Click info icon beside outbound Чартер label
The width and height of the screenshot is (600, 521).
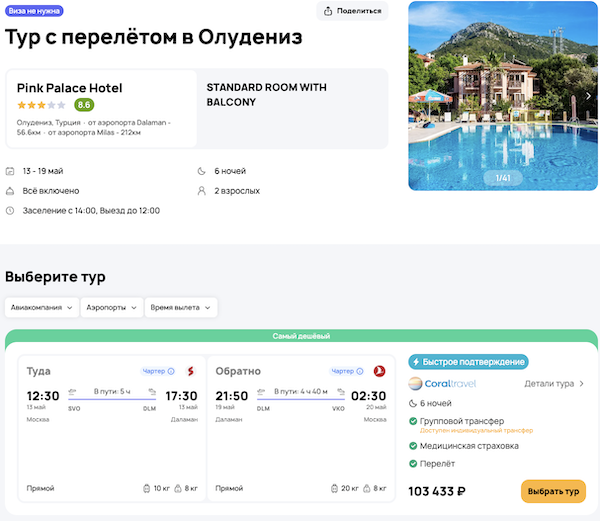171,371
